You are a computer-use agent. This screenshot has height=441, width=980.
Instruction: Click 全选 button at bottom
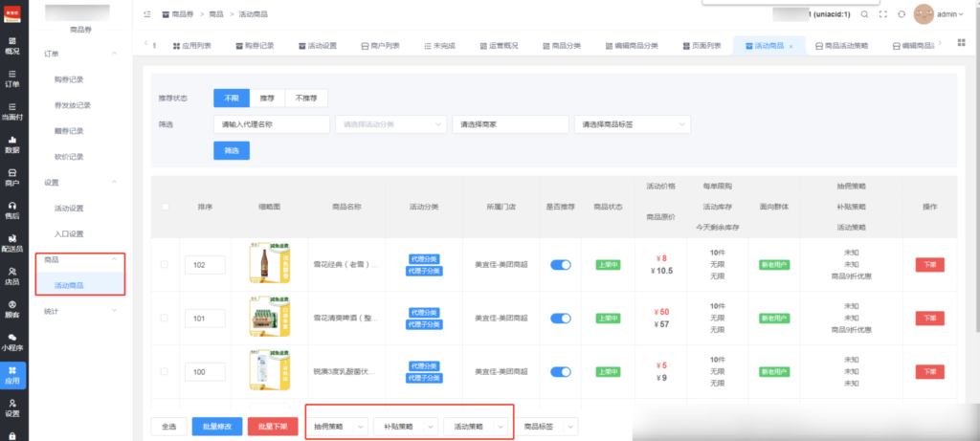[x=168, y=427]
